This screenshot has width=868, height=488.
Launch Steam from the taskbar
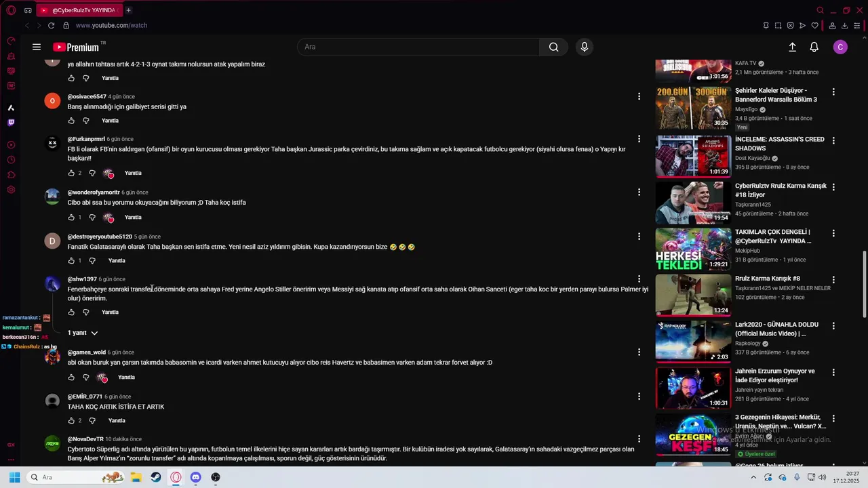[156, 477]
